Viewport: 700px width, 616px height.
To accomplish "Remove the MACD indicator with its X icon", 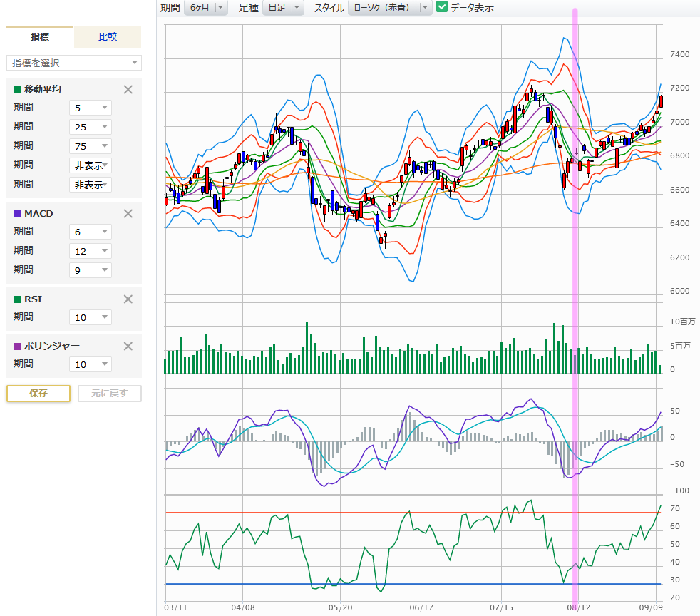I will click(128, 213).
